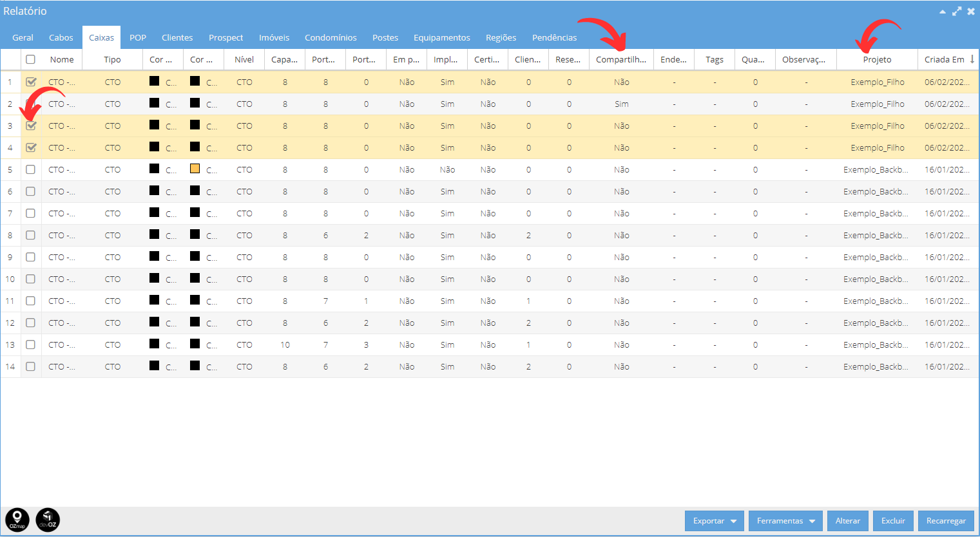Click the Recarregar button

point(946,521)
